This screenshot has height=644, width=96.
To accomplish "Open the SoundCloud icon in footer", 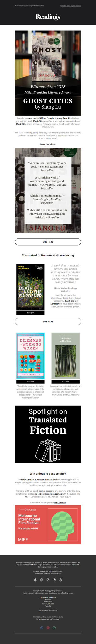I will click(60, 580).
